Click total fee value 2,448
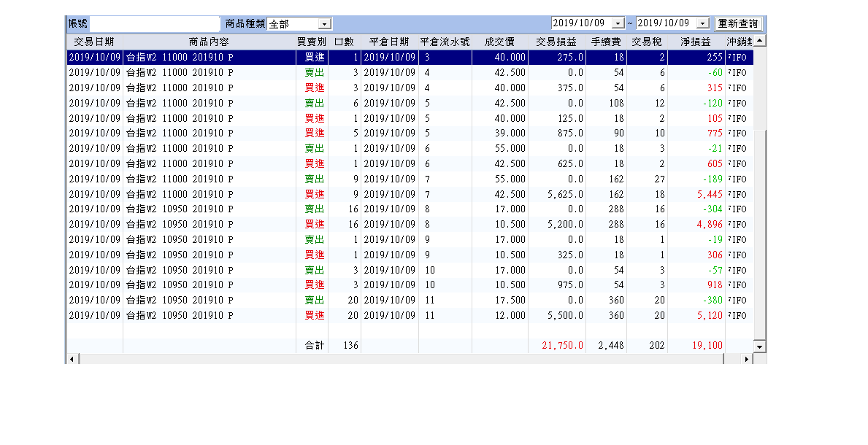The width and height of the screenshot is (868, 445). (x=611, y=345)
